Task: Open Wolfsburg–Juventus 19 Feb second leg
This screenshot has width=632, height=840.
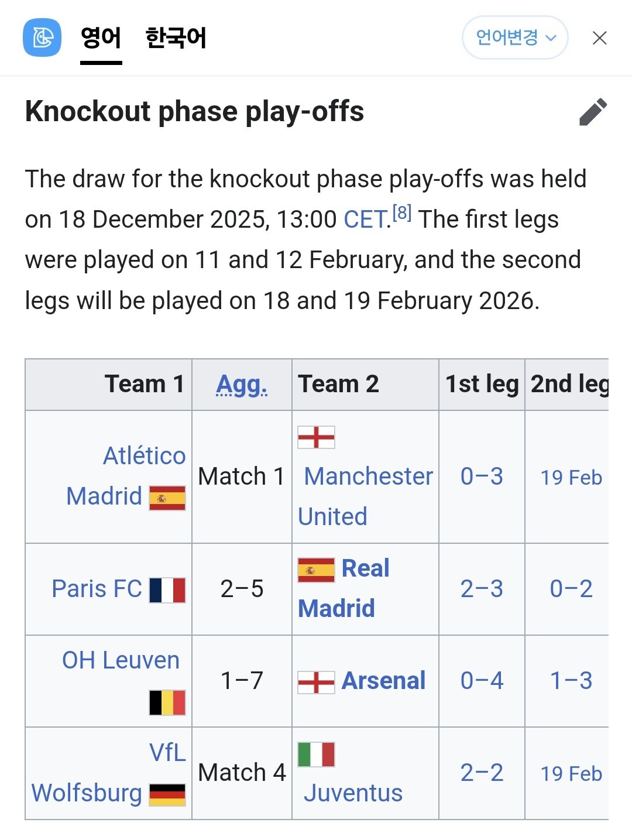Action: (x=571, y=774)
